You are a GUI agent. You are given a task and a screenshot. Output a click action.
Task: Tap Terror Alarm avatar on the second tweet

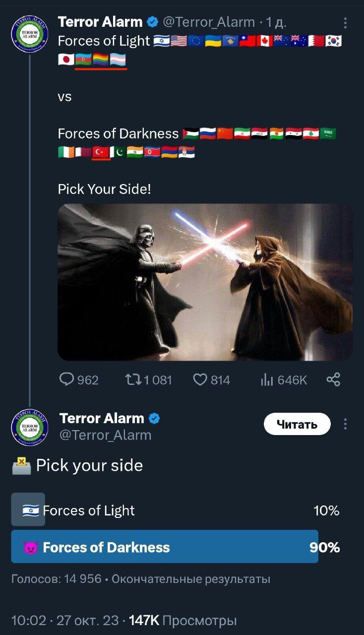tap(30, 427)
